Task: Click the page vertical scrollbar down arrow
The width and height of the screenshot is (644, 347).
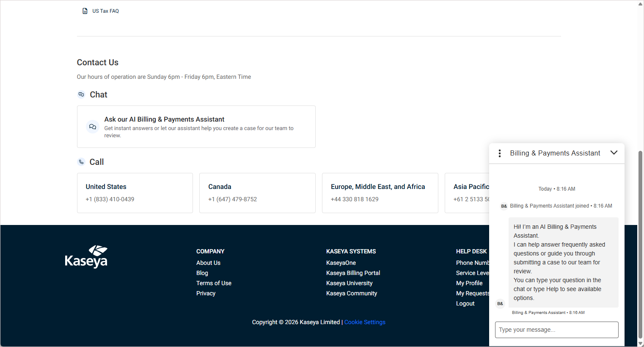Action: coord(640,343)
